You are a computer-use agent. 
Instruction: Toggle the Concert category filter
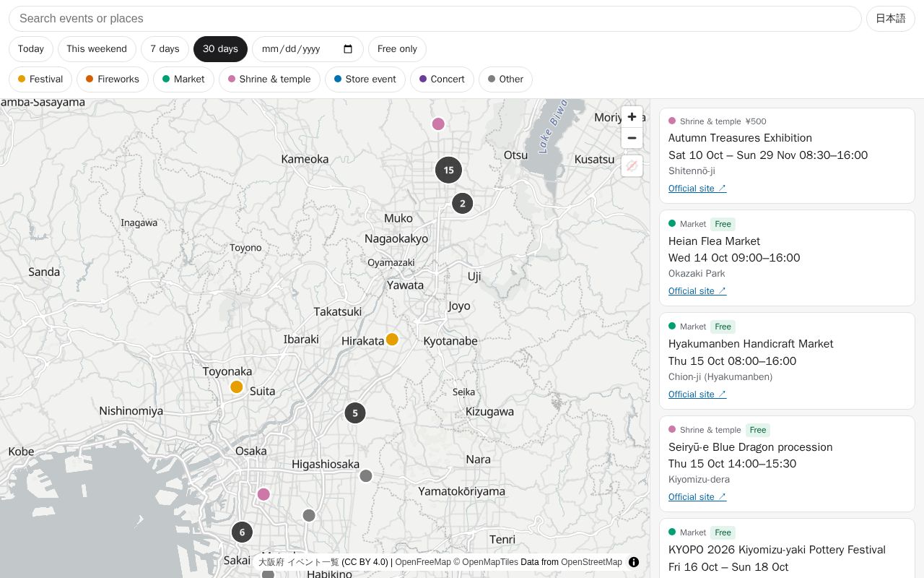442,79
